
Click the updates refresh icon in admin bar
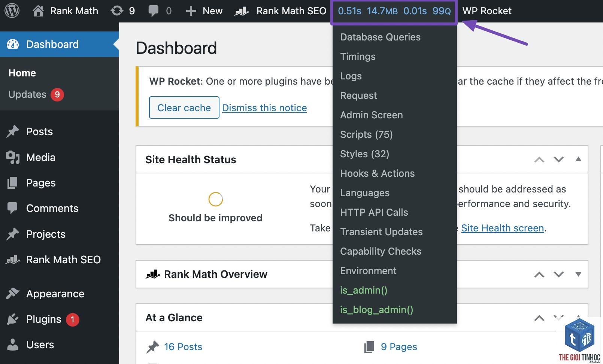click(x=117, y=11)
